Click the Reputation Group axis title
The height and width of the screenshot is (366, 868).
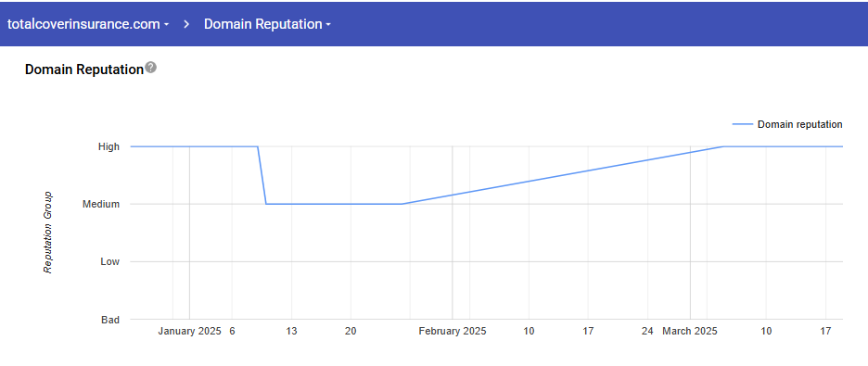click(x=48, y=233)
